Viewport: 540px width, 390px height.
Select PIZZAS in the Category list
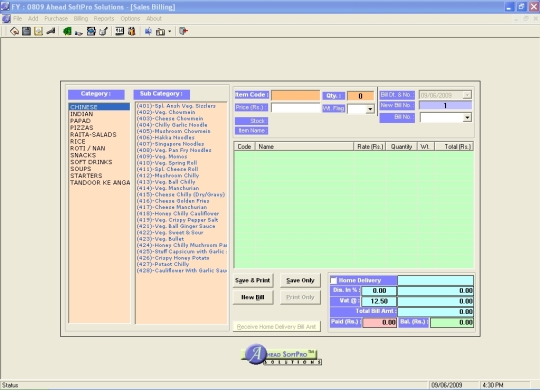click(99, 128)
